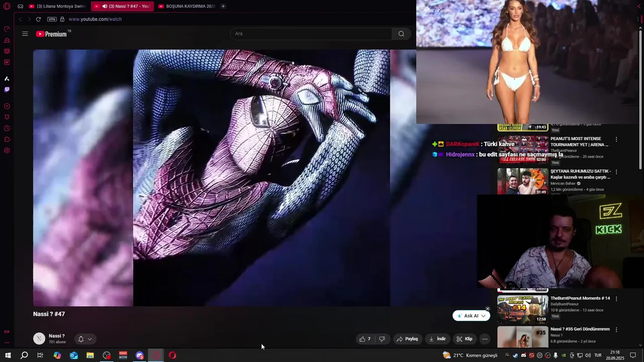Screen dimensions: 644x362
Task: Open sidebar settings gear icon
Action: pyautogui.click(x=7, y=150)
